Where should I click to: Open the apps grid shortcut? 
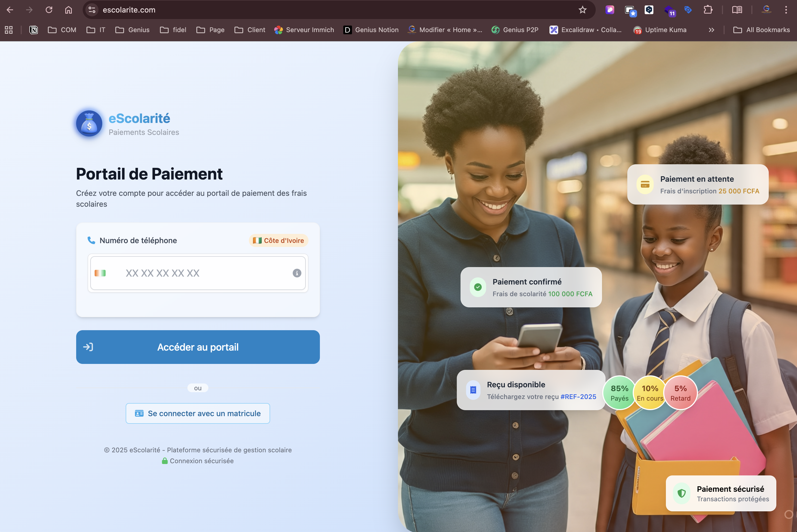pos(9,30)
